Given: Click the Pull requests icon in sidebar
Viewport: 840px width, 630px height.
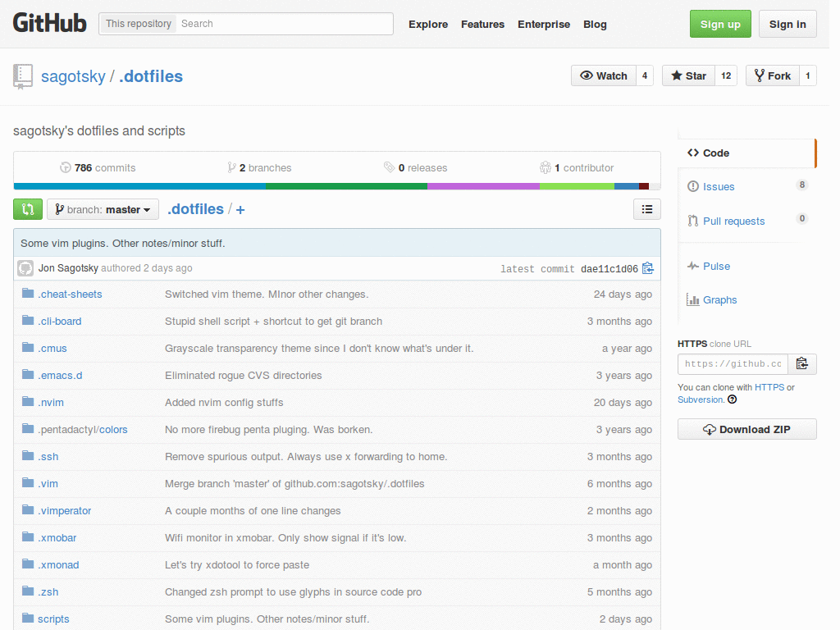Looking at the screenshot, I should 693,221.
